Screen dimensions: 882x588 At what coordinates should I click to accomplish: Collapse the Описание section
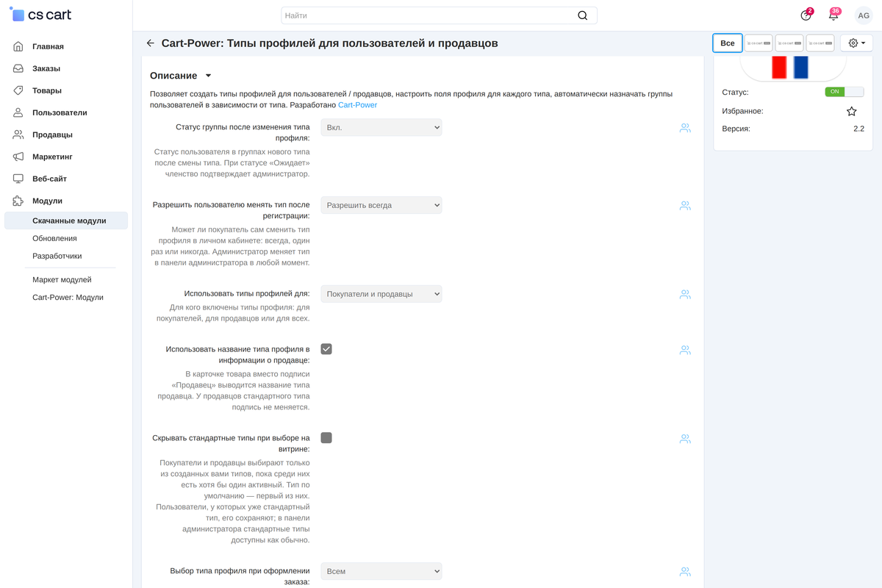[x=181, y=76]
